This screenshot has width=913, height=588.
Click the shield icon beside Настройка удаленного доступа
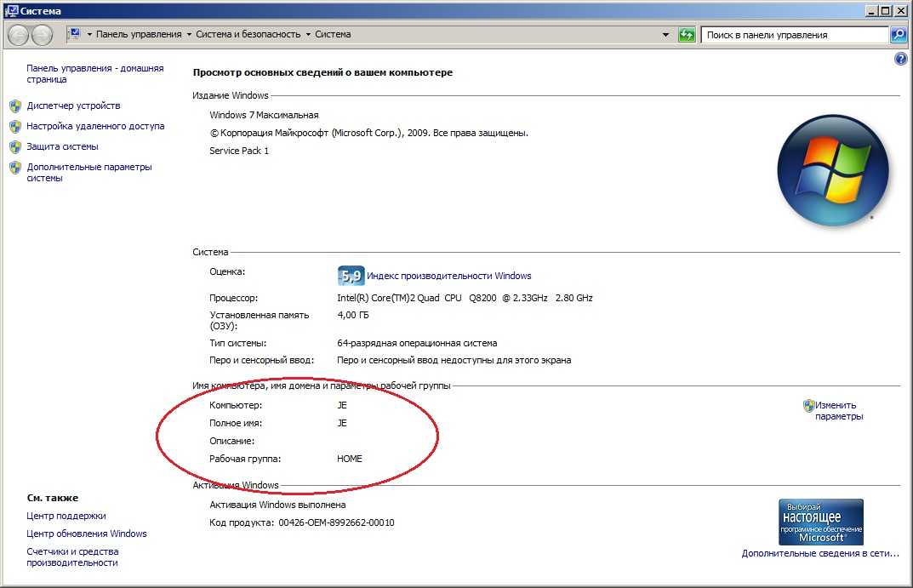(15, 126)
